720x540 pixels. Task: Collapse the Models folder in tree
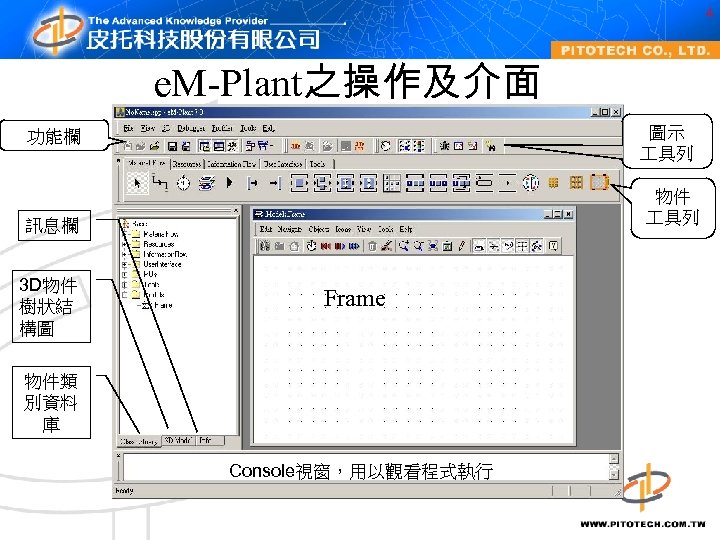coord(124,294)
